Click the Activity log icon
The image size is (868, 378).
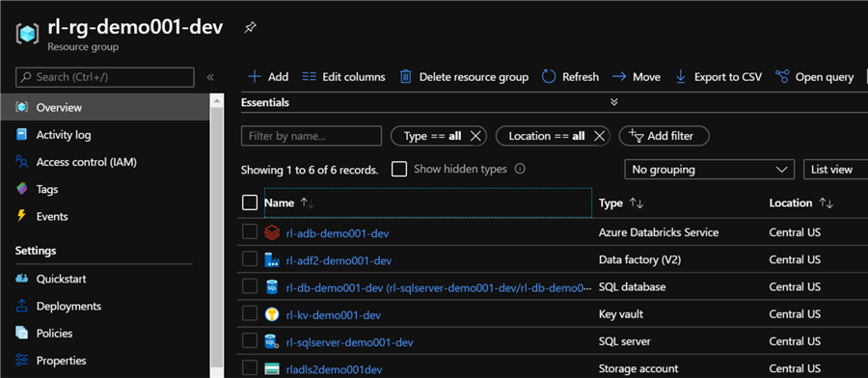(x=21, y=134)
